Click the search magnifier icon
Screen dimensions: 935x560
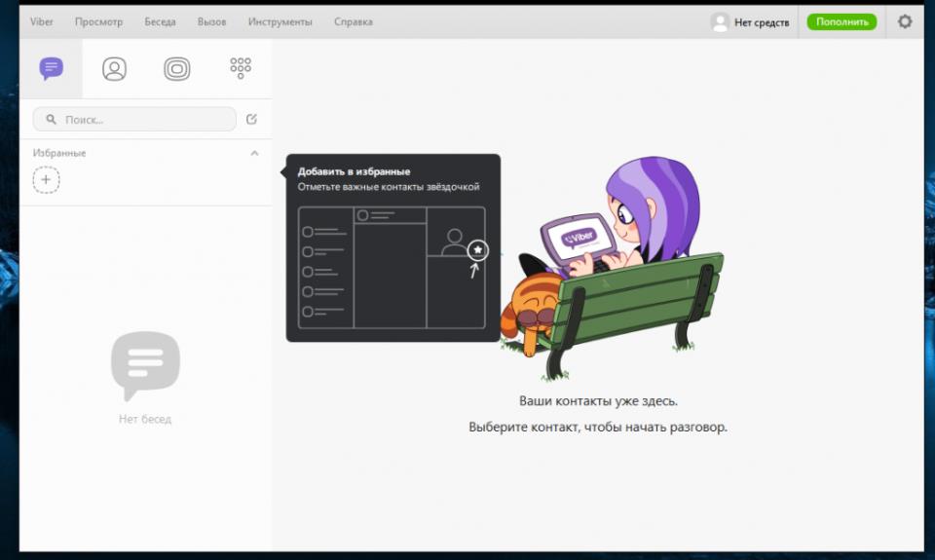click(x=52, y=119)
